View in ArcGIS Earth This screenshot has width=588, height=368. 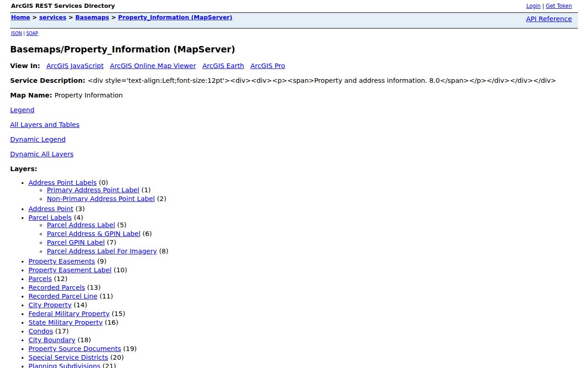click(x=223, y=66)
